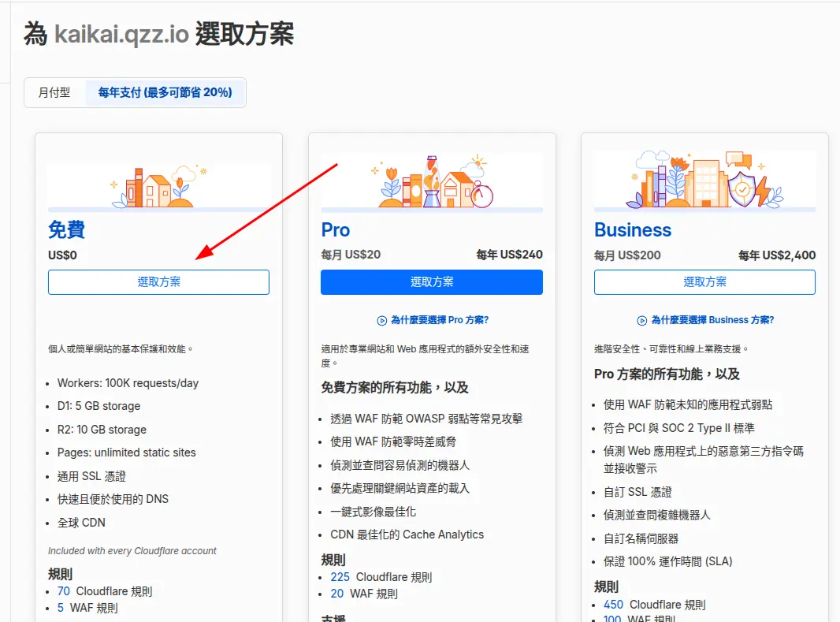840x622 pixels.
Task: Open the 225 Cloudflare 規則 link
Action: [x=340, y=577]
